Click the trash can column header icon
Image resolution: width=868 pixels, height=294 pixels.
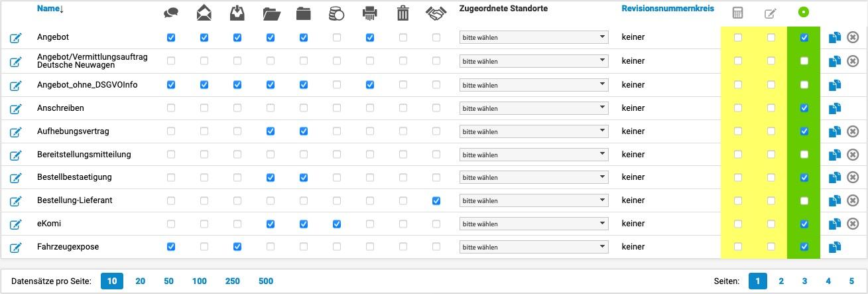point(403,13)
